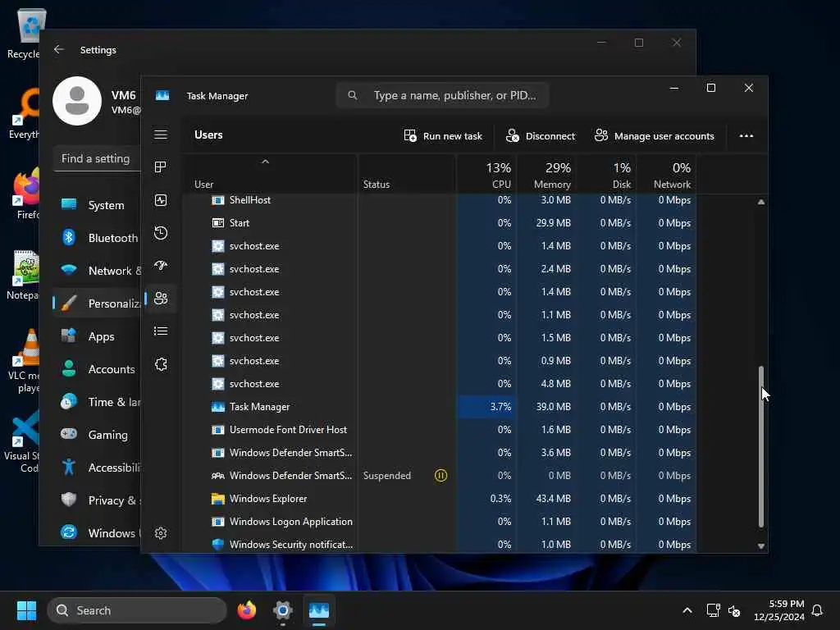Select the suspended Windows Defender SmartScreen row
Viewport: 840px width, 630px height.
click(440, 475)
